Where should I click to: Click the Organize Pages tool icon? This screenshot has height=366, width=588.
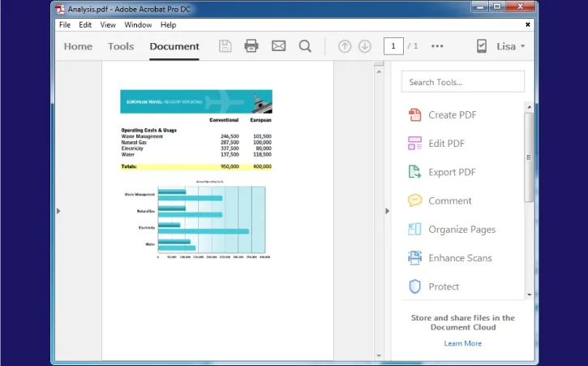414,229
